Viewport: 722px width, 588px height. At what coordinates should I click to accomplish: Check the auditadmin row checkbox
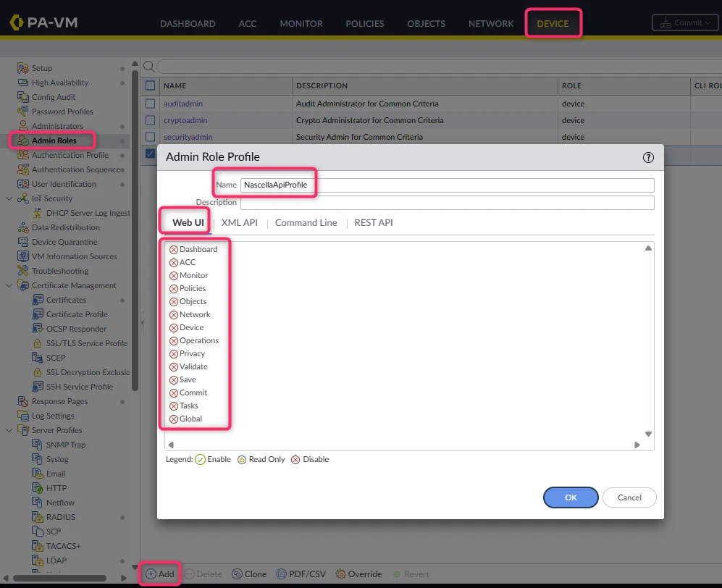click(x=150, y=104)
